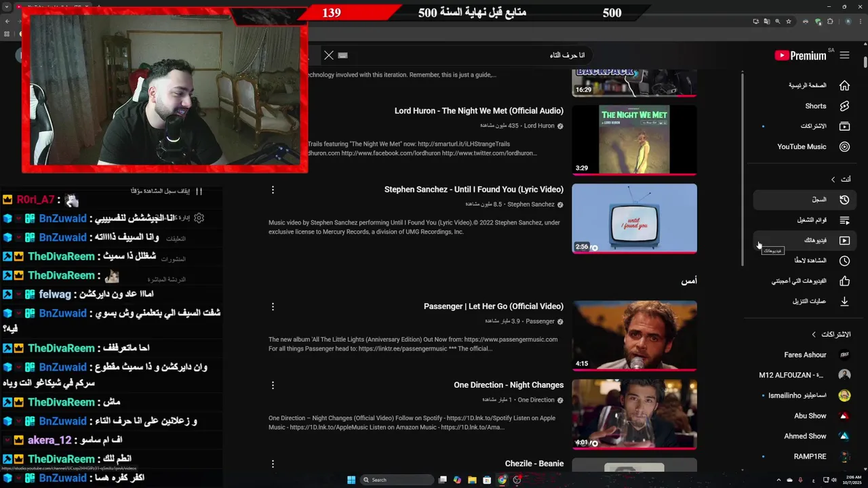Open options menu for Passenger Let Her Go
Viewport: 868px width, 488px height.
[273, 306]
